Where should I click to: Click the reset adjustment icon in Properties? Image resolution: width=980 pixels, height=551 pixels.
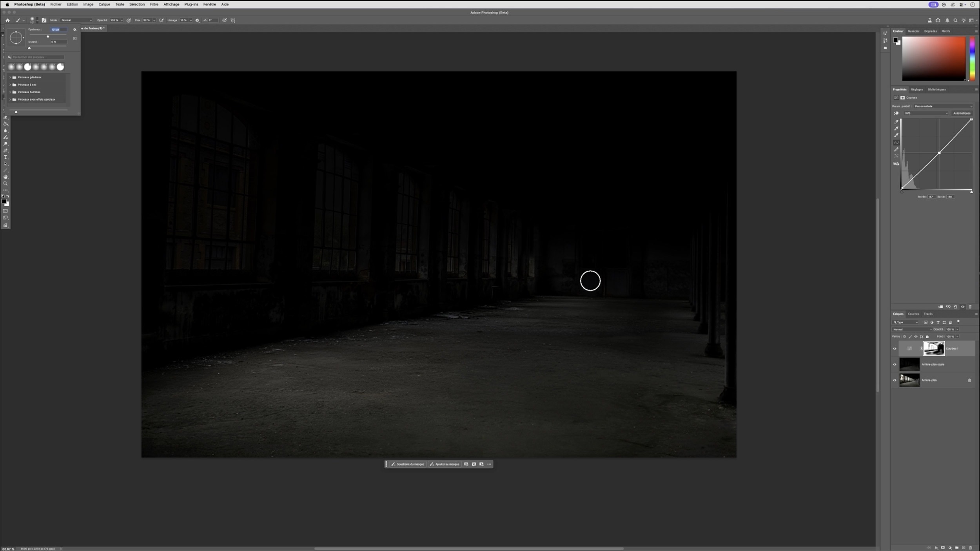pos(955,307)
